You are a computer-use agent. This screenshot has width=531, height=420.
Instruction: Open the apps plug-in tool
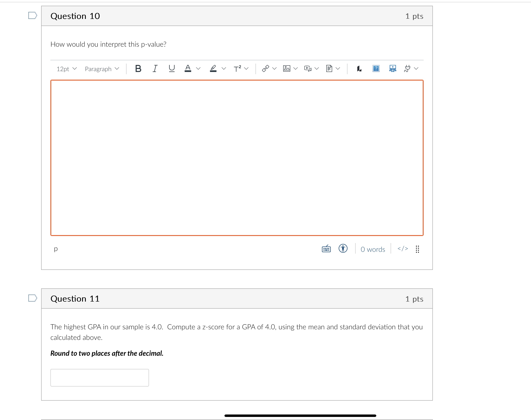click(x=408, y=69)
